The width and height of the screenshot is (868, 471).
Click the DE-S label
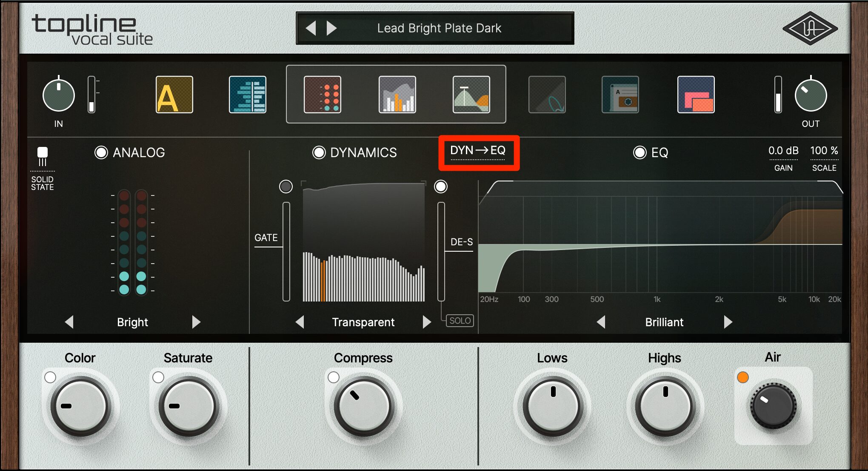462,242
